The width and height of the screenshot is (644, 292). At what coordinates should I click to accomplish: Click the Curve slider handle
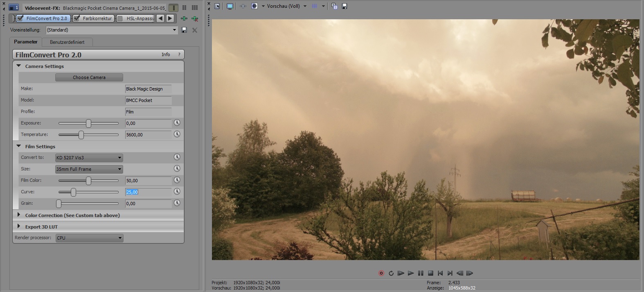[x=73, y=192]
